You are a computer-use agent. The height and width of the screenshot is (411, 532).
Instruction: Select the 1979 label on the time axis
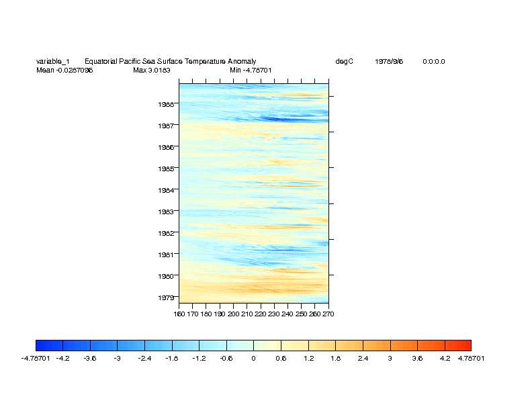coord(166,298)
